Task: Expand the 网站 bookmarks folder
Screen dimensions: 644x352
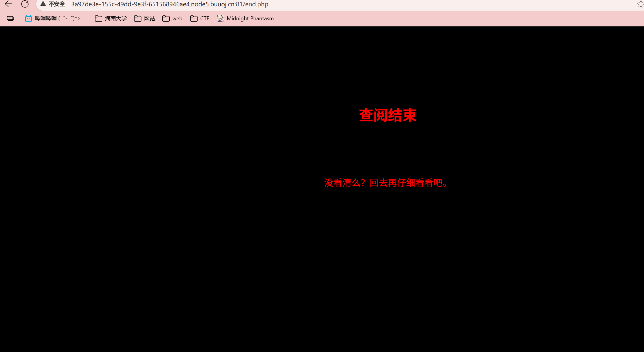Action: click(144, 19)
